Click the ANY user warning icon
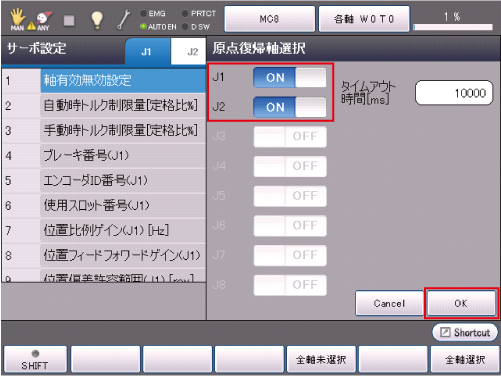The image size is (501, 376). pyautogui.click(x=42, y=21)
